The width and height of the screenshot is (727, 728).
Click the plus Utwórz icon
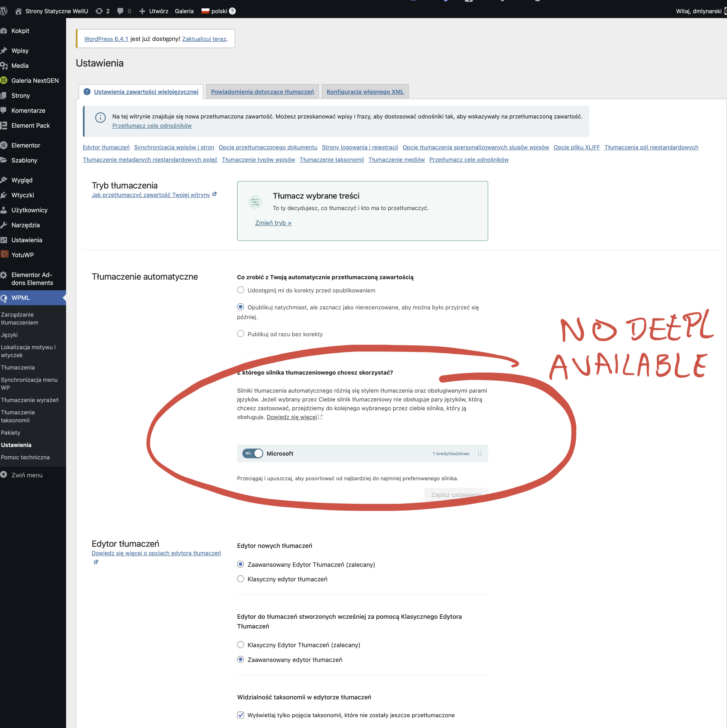pyautogui.click(x=142, y=11)
